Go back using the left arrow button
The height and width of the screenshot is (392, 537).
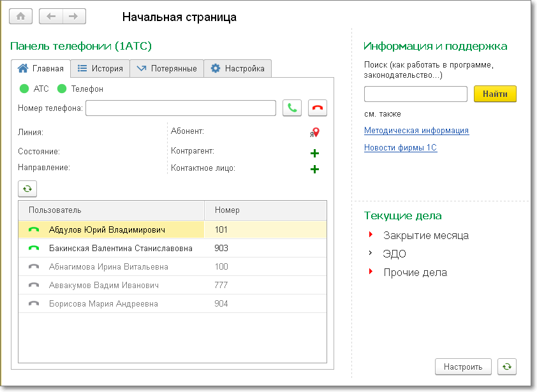point(52,17)
